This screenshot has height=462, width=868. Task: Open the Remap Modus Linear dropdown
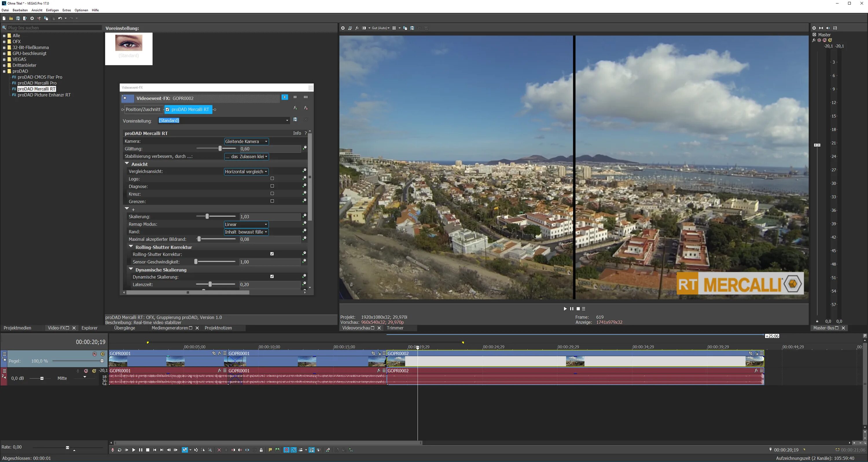(246, 225)
